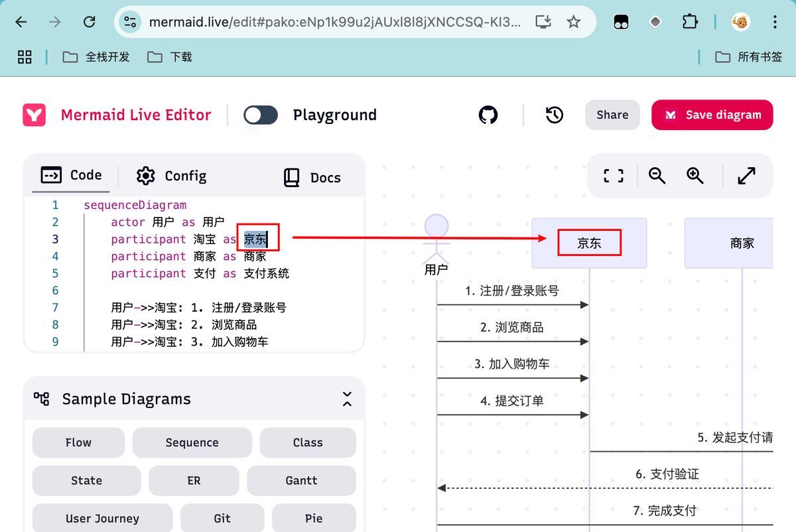Open version history via the clock icon
The width and height of the screenshot is (796, 532).
(x=554, y=115)
